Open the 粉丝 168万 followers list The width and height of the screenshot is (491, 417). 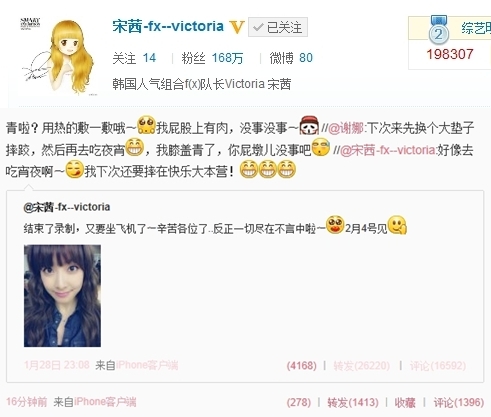coord(212,58)
